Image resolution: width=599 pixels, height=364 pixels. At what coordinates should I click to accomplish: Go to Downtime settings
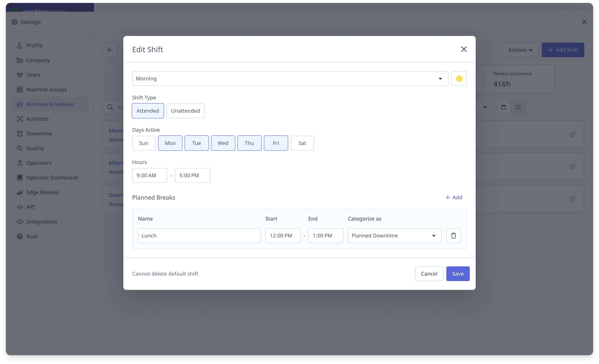click(x=39, y=133)
